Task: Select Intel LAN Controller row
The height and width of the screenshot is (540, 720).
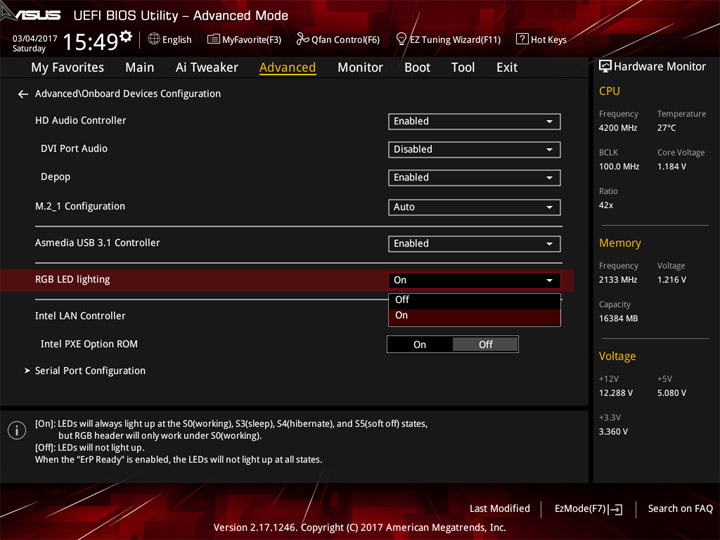Action: pyautogui.click(x=80, y=316)
